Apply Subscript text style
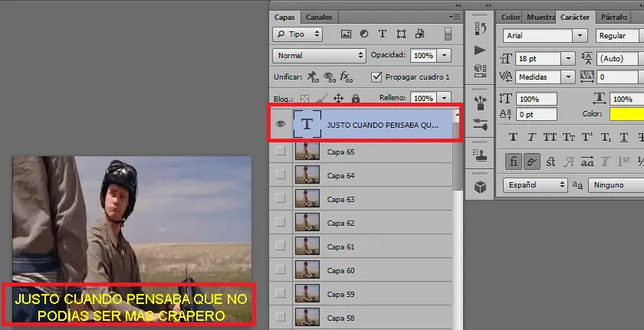Image resolution: width=644 pixels, height=330 pixels. tap(606, 137)
